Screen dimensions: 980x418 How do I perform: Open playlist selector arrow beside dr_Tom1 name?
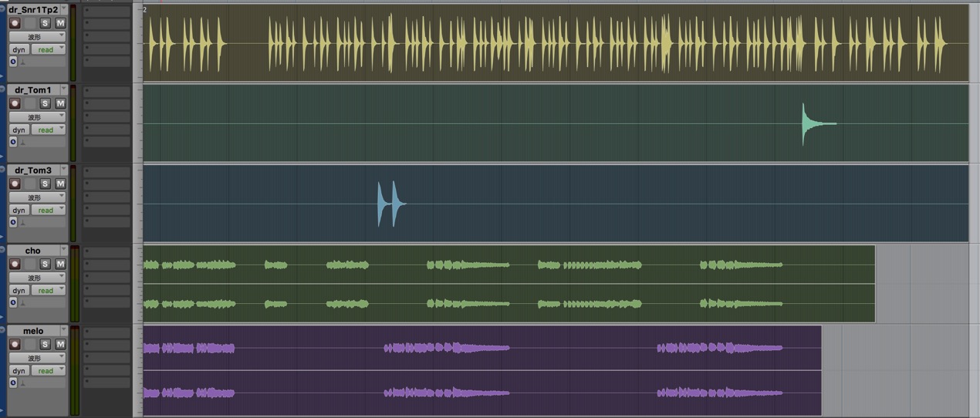(x=64, y=90)
